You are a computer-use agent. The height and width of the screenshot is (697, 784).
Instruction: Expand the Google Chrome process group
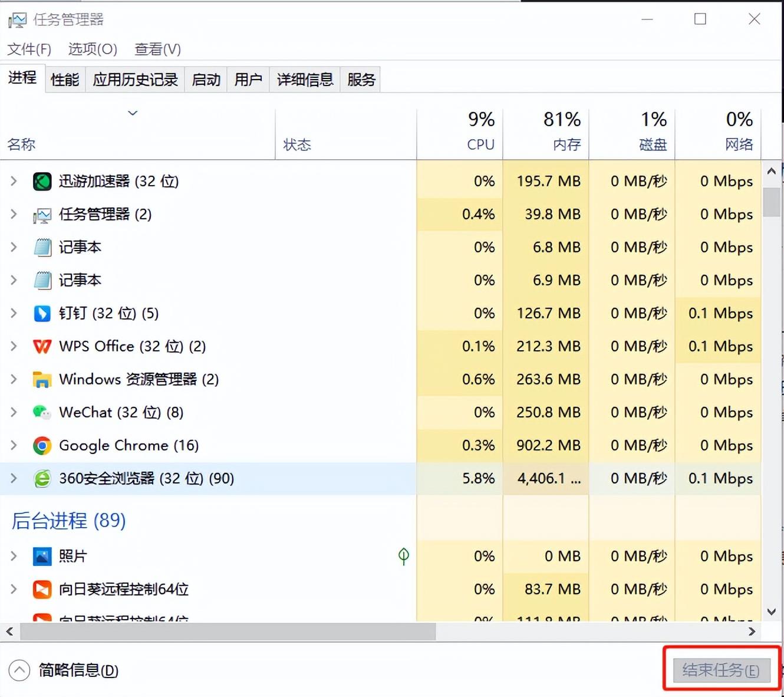click(x=14, y=445)
